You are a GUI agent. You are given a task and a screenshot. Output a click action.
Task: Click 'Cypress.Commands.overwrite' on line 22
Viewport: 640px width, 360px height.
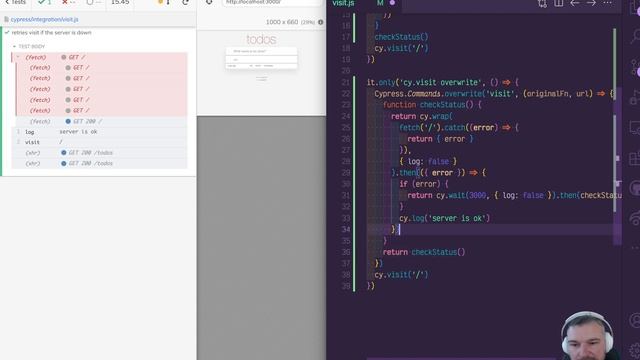tap(427, 93)
